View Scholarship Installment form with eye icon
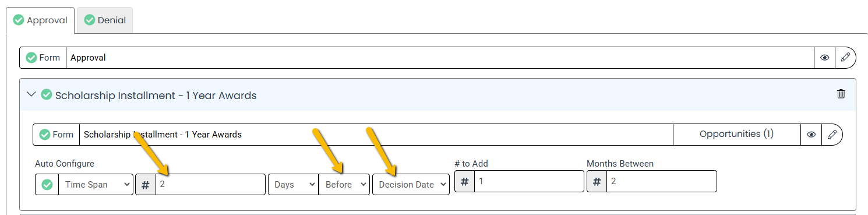This screenshot has width=868, height=215. point(811,134)
